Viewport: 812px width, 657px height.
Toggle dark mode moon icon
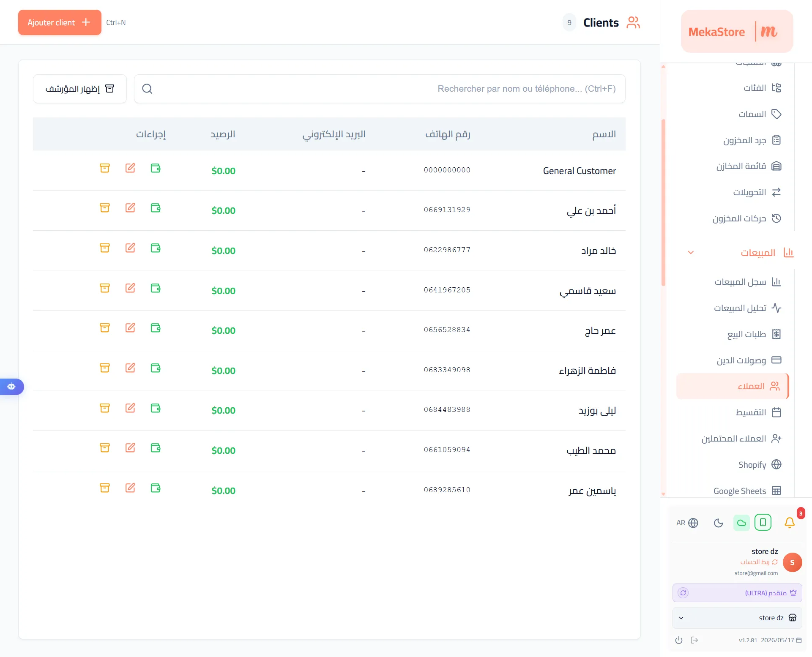coord(719,523)
